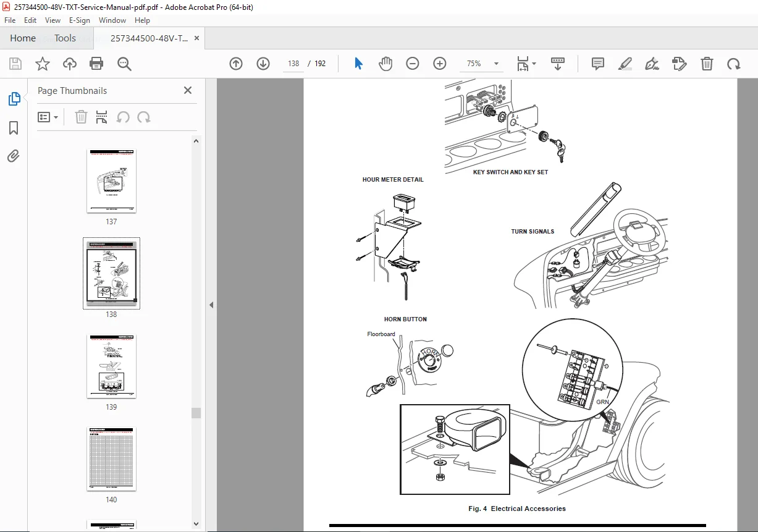Zoom in with the plus icon
This screenshot has height=532, width=758.
point(440,64)
